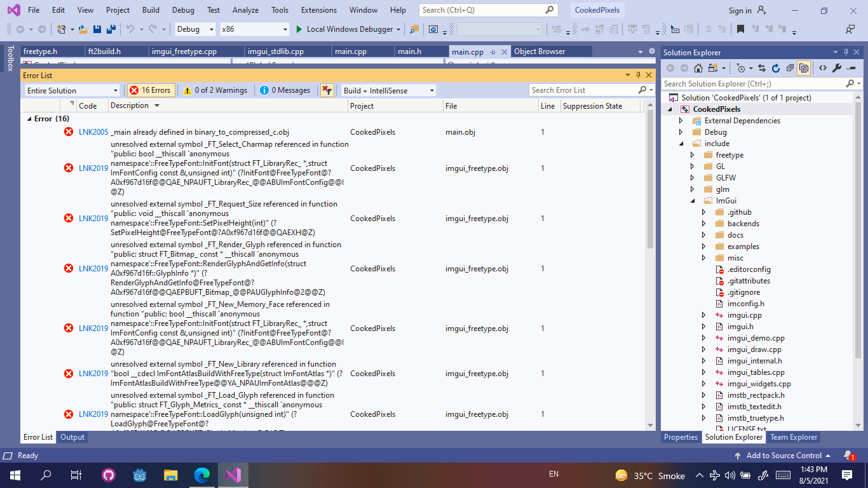Image resolution: width=868 pixels, height=488 pixels.
Task: Toggle the 0 of 2 Warnings filter
Action: pyautogui.click(x=215, y=90)
